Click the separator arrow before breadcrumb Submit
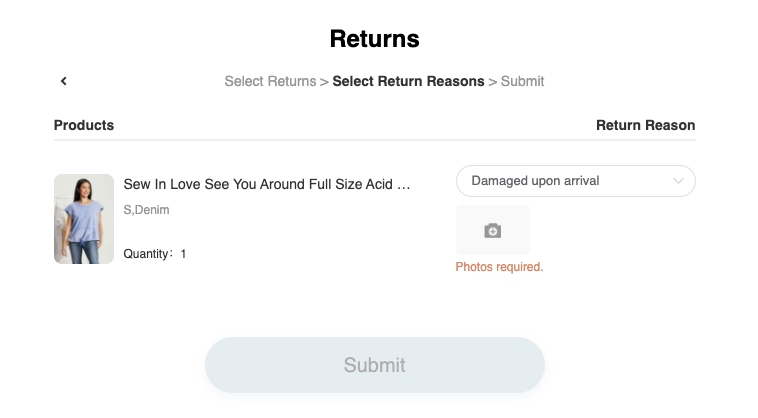This screenshot has width=758, height=418. 492,81
